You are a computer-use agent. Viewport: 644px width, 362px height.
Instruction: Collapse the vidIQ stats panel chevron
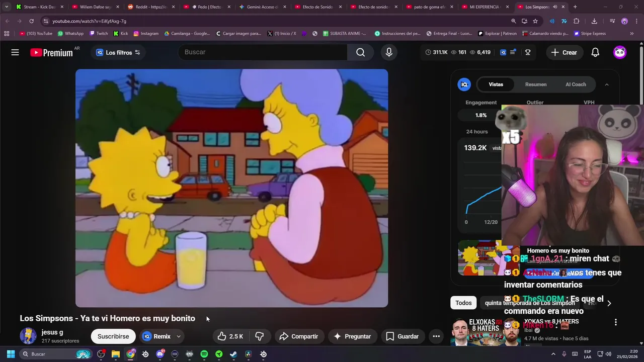click(607, 84)
